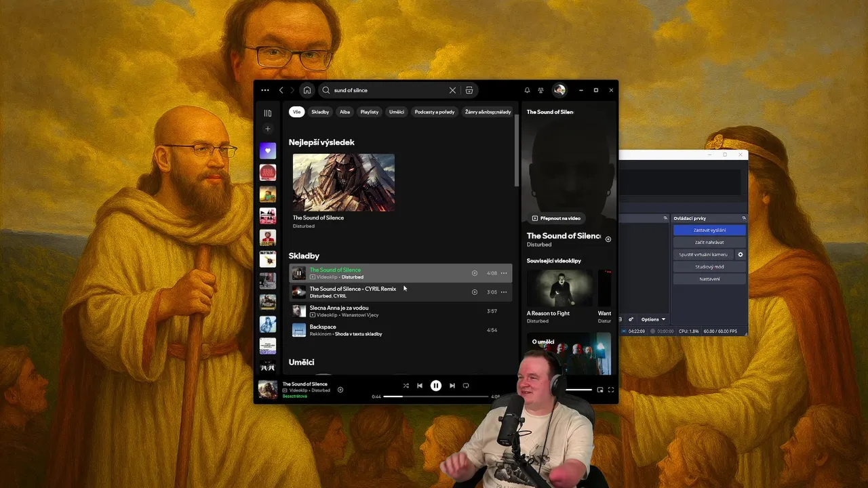The width and height of the screenshot is (868, 488).
Task: Open miniplayer icon in bottom bar
Action: coord(599,390)
